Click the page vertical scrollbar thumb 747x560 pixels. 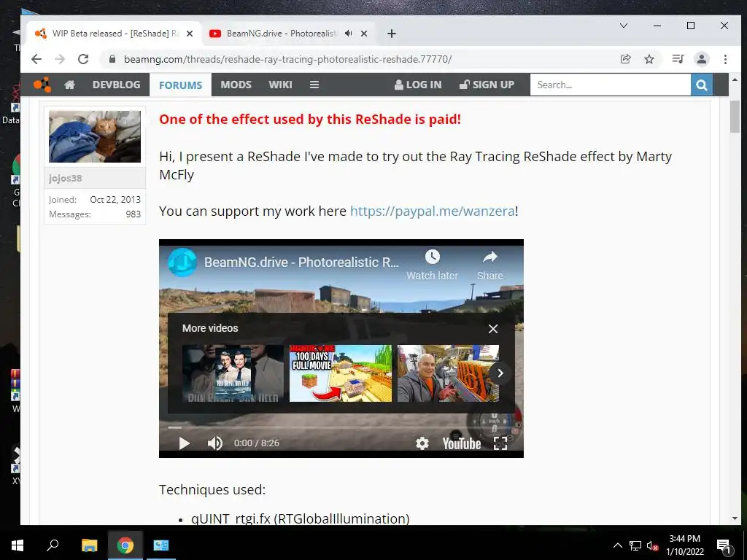735,117
